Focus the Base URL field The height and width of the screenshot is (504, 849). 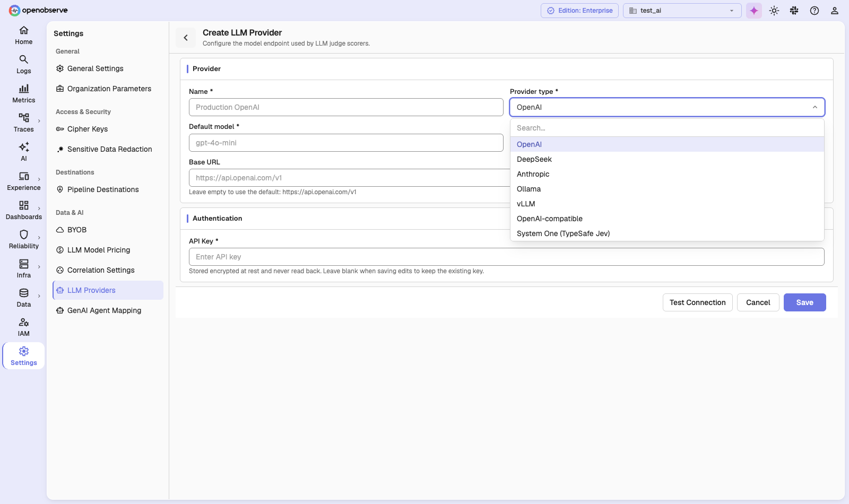349,178
